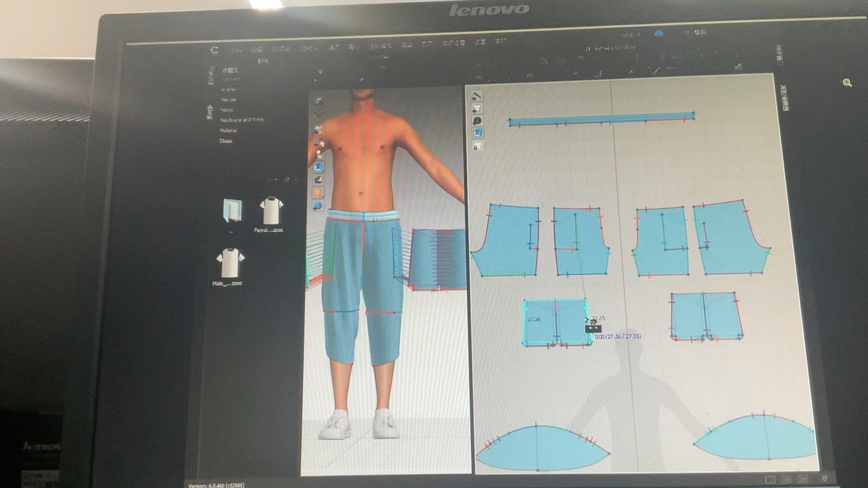The image size is (868, 488).
Task: Click the pen line icon in 2D window toolbar
Action: [476, 96]
